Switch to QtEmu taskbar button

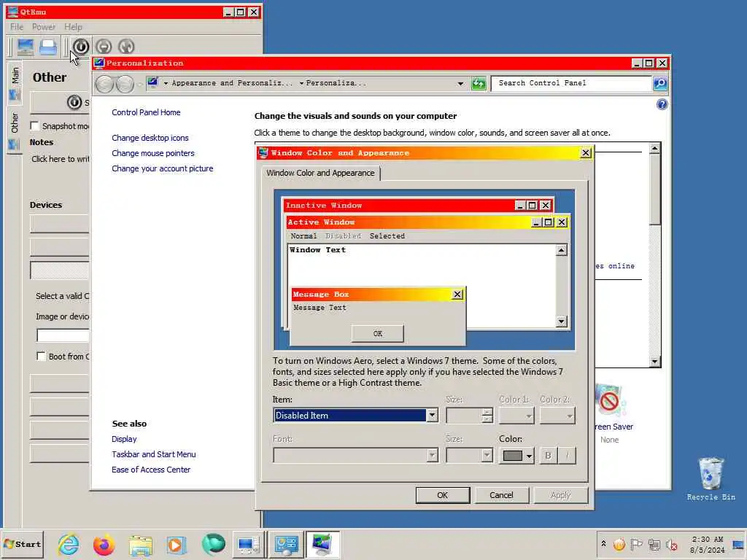tap(248, 545)
